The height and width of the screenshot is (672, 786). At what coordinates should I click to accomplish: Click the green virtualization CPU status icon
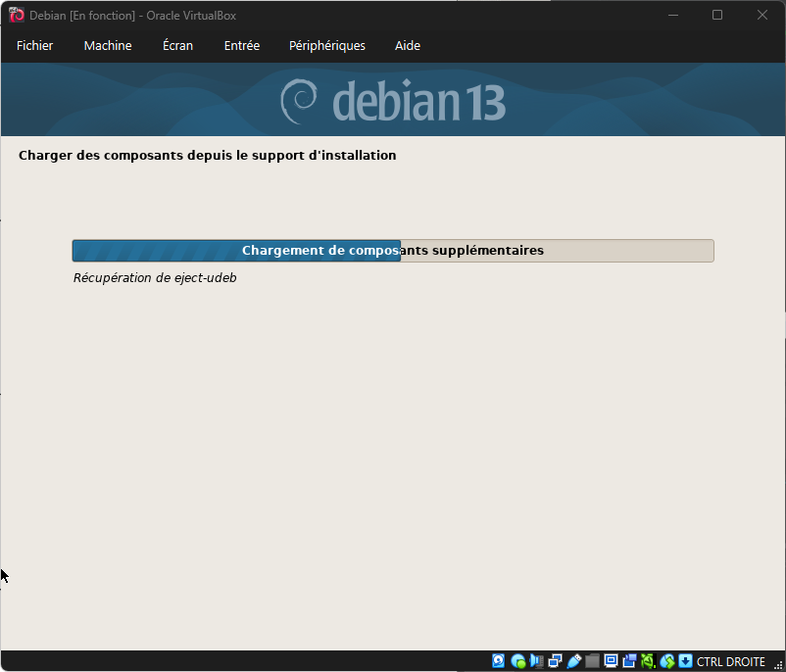point(648,661)
